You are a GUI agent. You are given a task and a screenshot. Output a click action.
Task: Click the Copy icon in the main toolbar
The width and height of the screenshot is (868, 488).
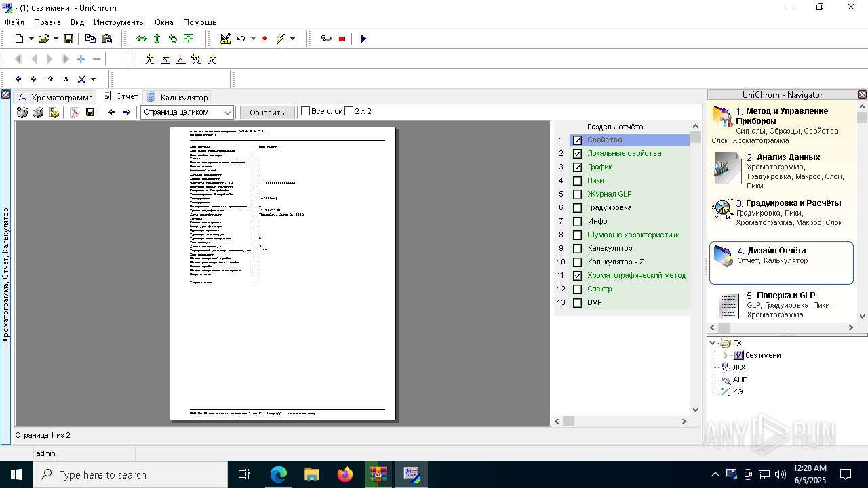coord(90,39)
